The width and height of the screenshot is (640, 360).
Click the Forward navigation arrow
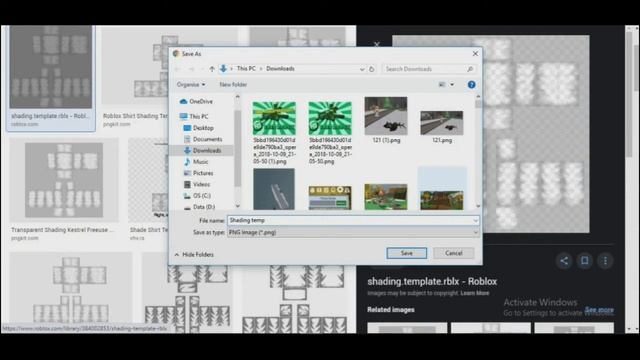[x=191, y=69]
